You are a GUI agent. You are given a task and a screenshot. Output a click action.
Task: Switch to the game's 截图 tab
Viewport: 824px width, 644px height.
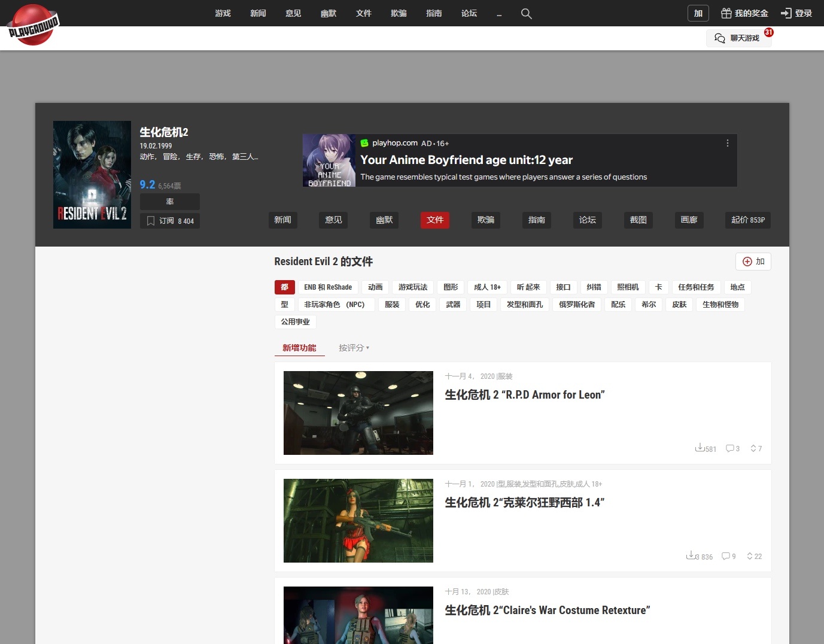coord(638,220)
